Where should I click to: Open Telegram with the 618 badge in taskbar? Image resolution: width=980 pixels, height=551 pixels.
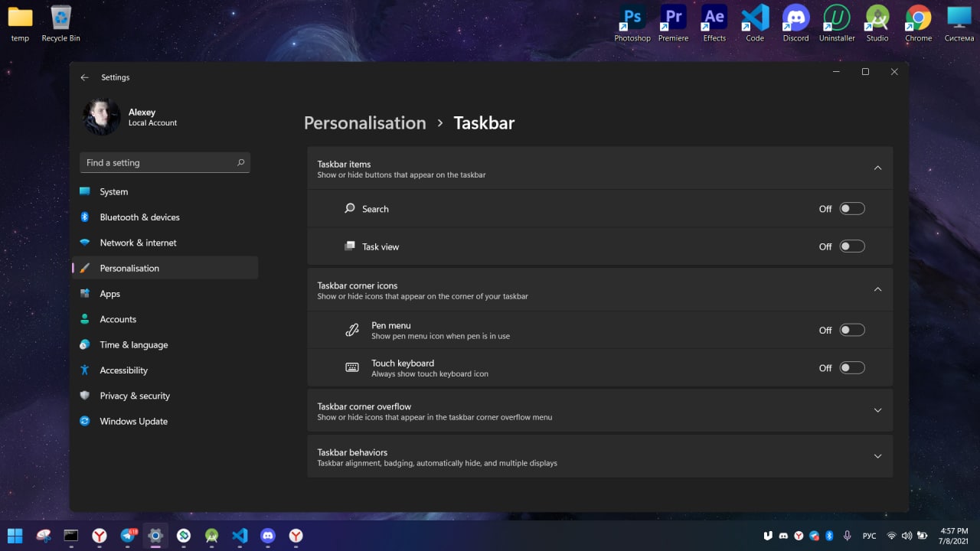128,536
